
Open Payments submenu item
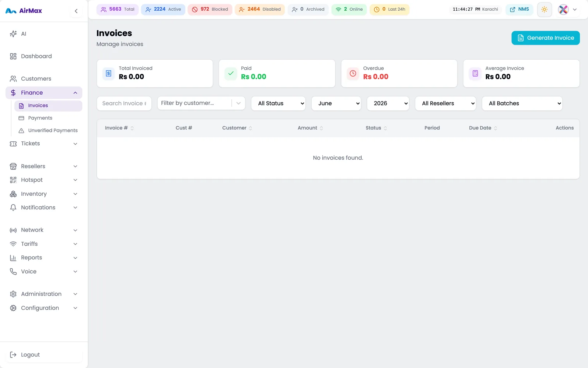[48, 118]
